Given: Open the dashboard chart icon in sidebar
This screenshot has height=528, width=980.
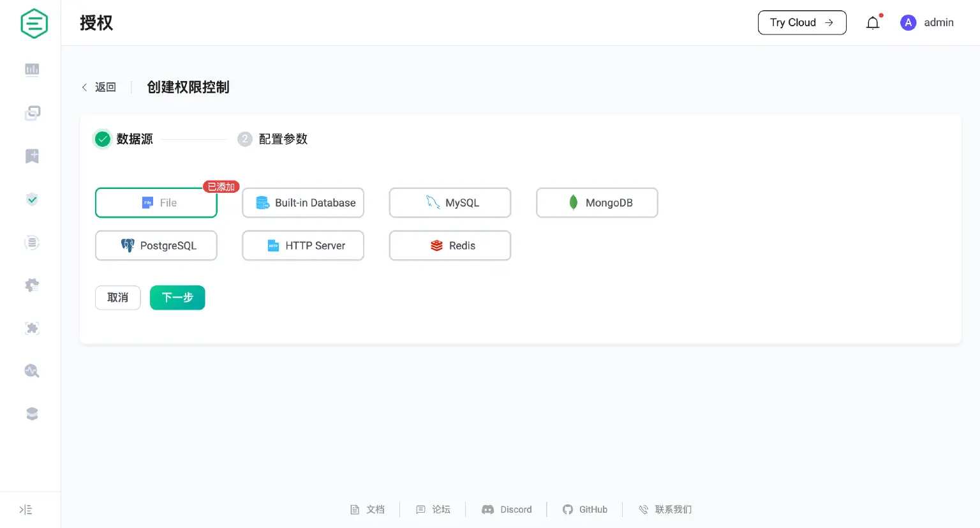Looking at the screenshot, I should 32,70.
